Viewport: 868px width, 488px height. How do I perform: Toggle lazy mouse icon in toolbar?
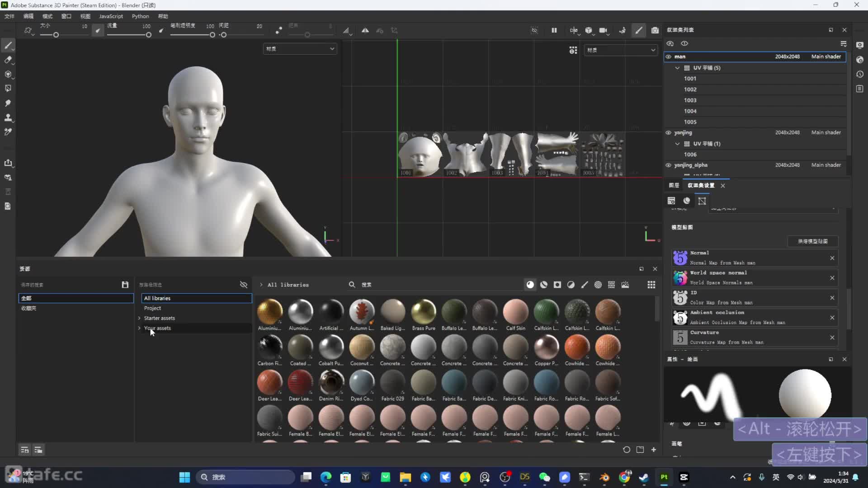point(279,30)
